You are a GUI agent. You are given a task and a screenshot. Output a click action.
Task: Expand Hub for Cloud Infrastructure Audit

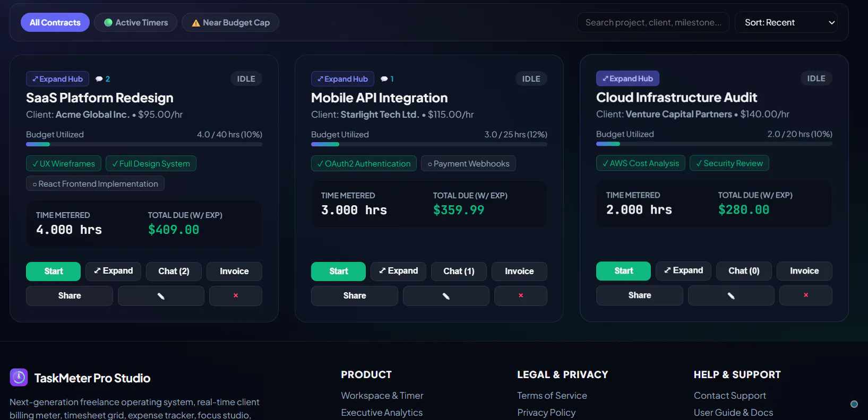click(628, 78)
